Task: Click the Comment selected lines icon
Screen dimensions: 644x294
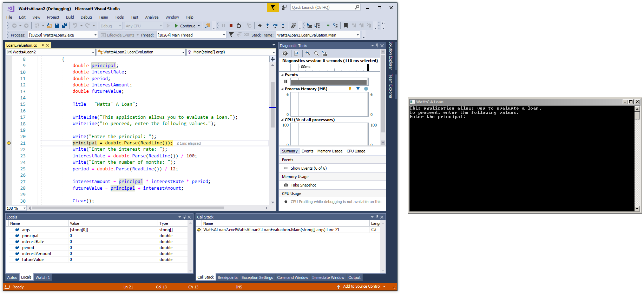Action: coord(328,26)
